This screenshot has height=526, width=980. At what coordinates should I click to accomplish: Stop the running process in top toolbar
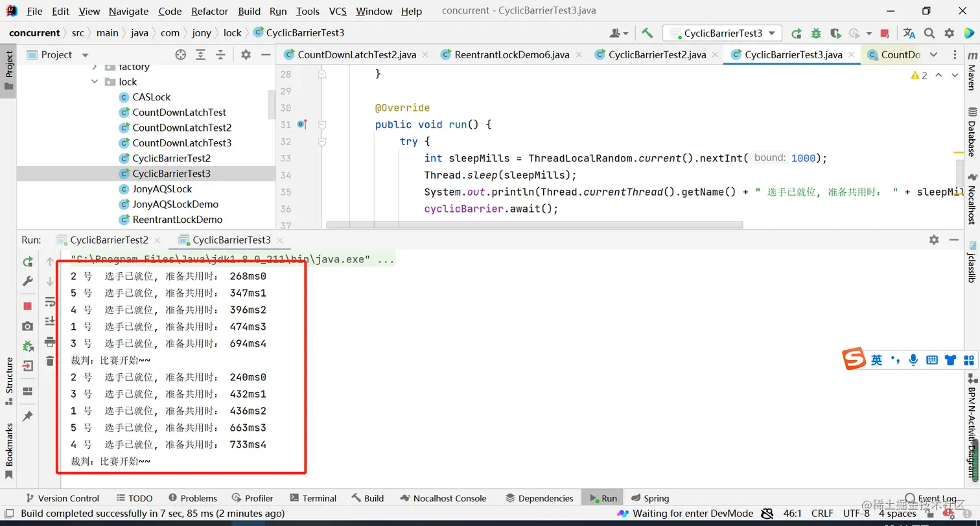click(x=885, y=33)
